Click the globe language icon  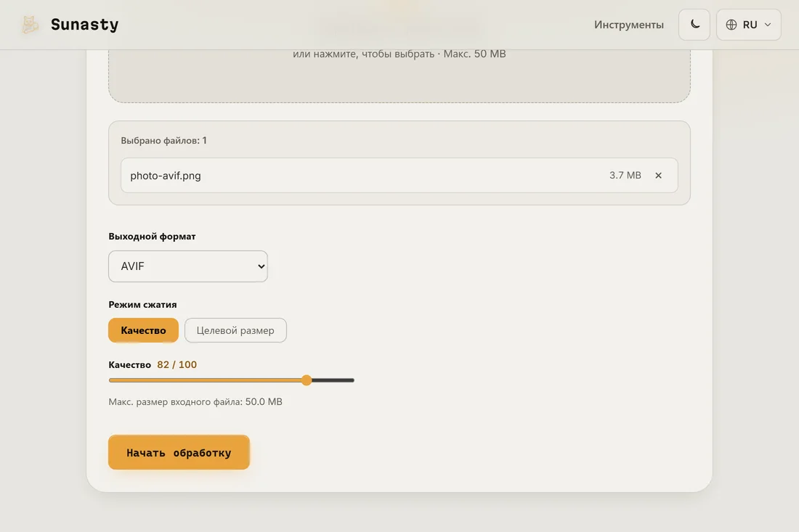click(731, 25)
